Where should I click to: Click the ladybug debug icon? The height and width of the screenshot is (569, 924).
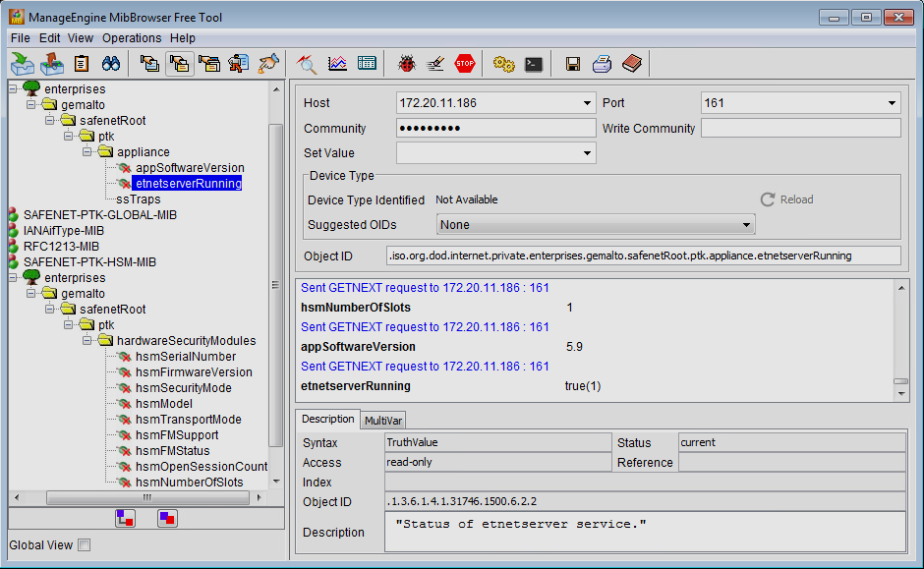pos(406,64)
